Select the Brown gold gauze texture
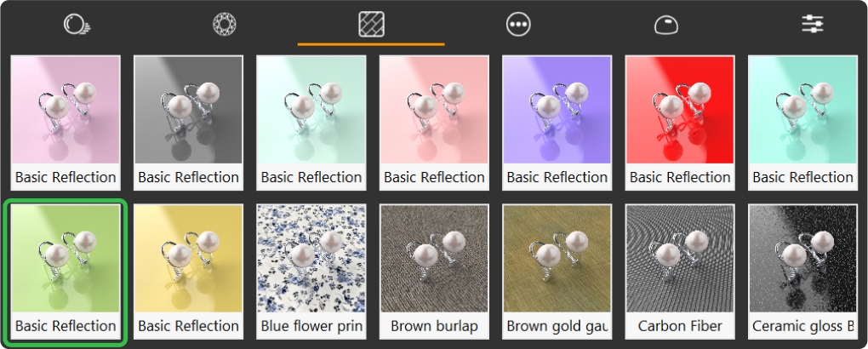 [x=557, y=272]
